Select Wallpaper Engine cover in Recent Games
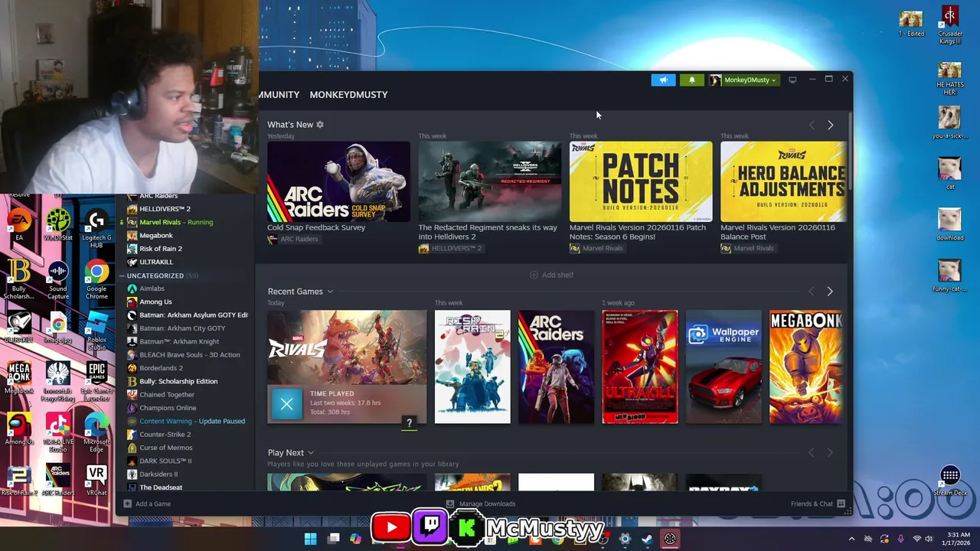Viewport: 980px width, 551px height. 724,367
